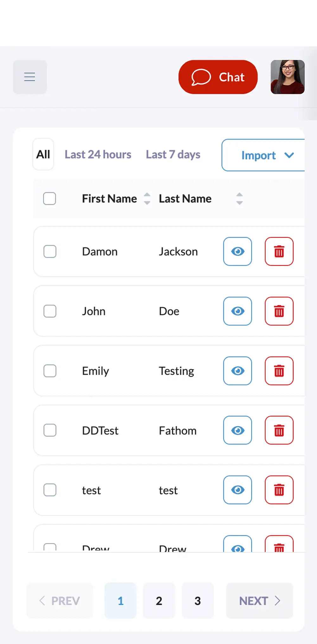Sort by Last Name column
Image resolution: width=317 pixels, height=644 pixels.
pyautogui.click(x=239, y=198)
